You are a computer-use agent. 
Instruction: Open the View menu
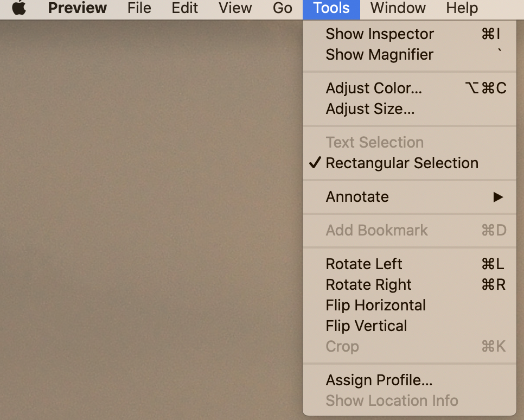tap(235, 9)
